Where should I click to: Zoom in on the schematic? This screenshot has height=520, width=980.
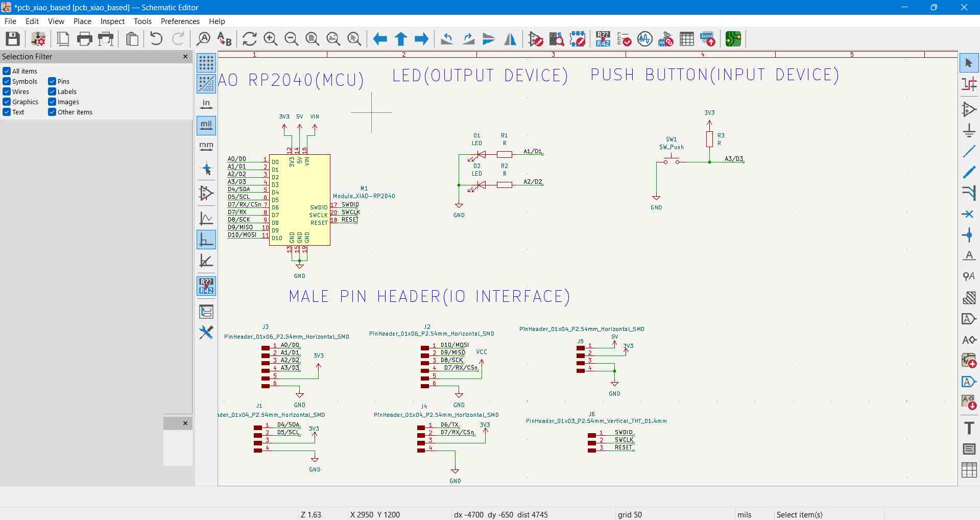271,39
